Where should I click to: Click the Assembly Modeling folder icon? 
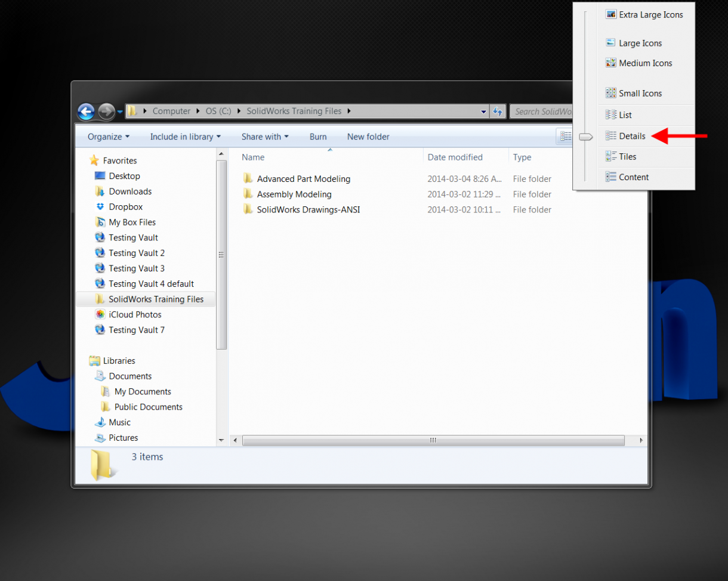coord(248,194)
